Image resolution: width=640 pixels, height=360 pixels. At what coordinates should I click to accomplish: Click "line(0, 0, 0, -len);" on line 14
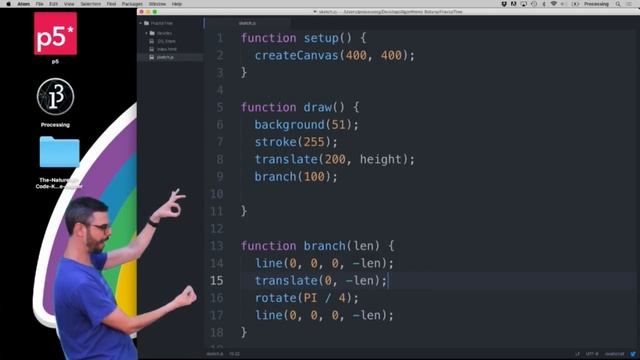324,263
